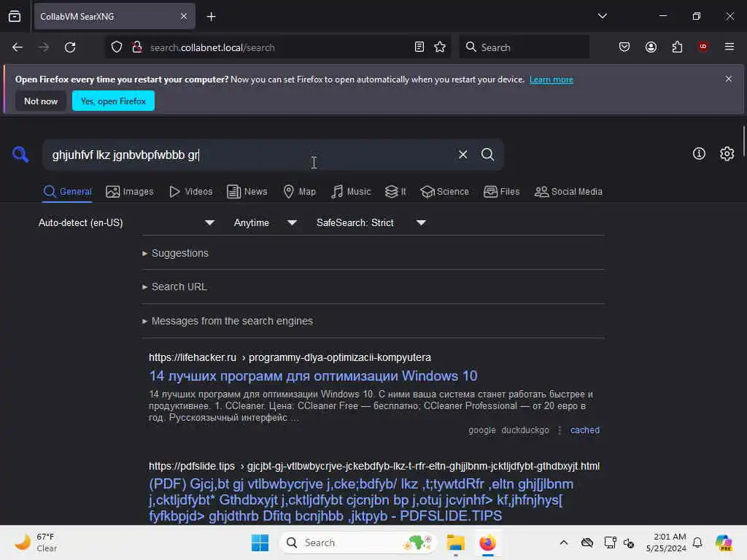The image size is (747, 560).
Task: Open uBlock Origin extension icon
Action: [703, 47]
